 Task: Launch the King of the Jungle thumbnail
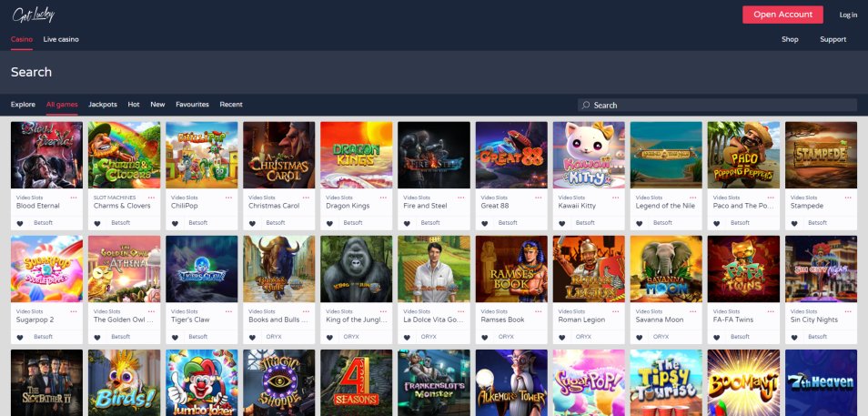point(357,269)
